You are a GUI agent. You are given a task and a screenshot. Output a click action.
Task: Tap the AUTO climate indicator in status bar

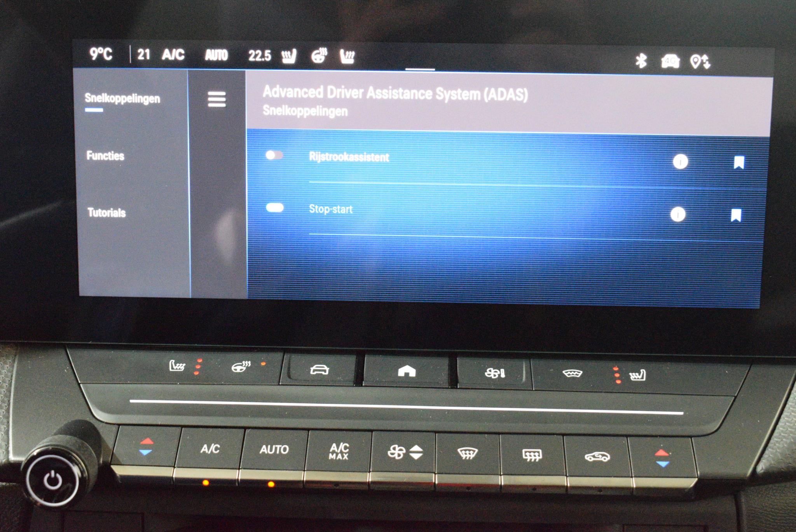[216, 55]
